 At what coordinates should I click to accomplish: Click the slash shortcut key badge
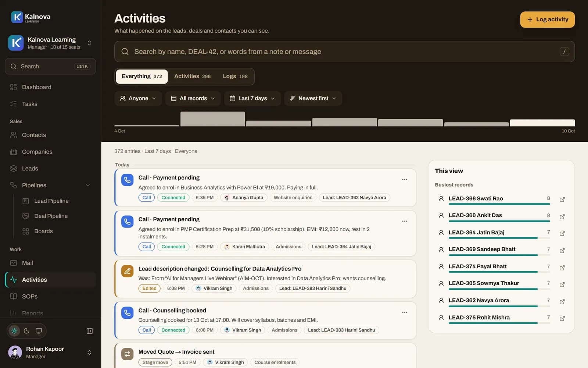pyautogui.click(x=564, y=52)
